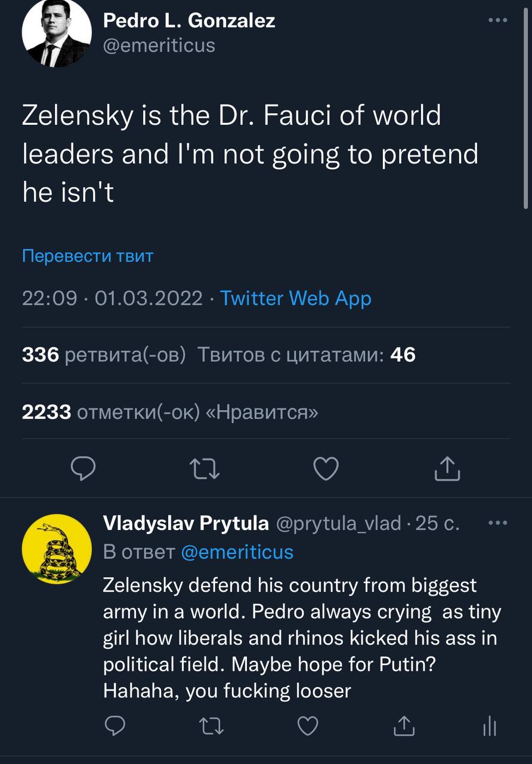Click the @emeriticus mention in reply

(x=237, y=552)
